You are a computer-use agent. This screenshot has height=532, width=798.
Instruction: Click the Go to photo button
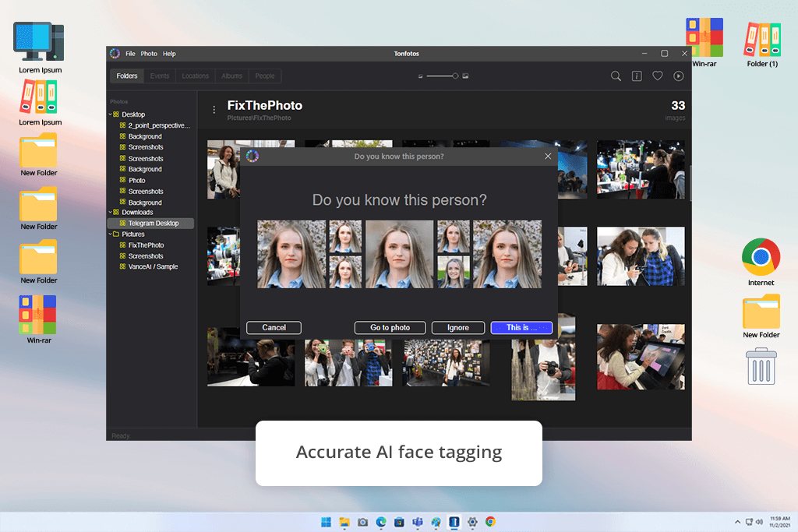point(390,328)
